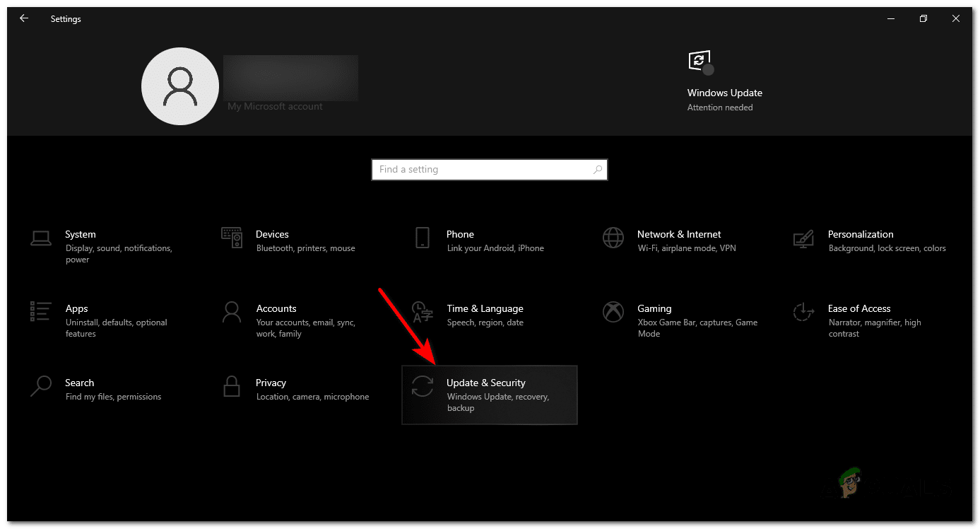Image resolution: width=980 pixels, height=529 pixels.
Task: Open the My Microsoft account link
Action: coord(275,107)
